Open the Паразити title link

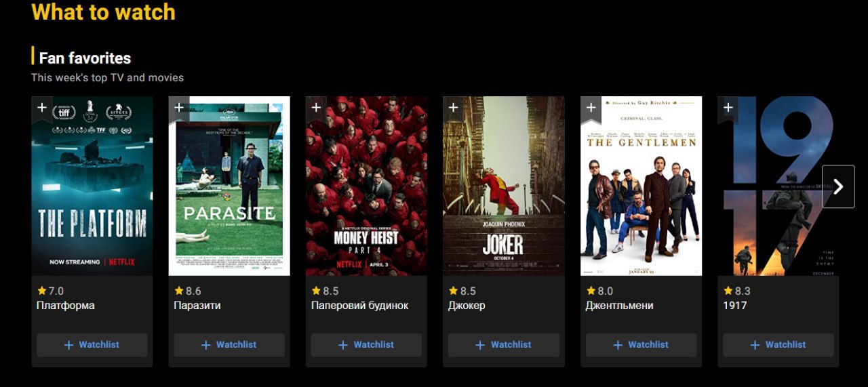point(197,306)
